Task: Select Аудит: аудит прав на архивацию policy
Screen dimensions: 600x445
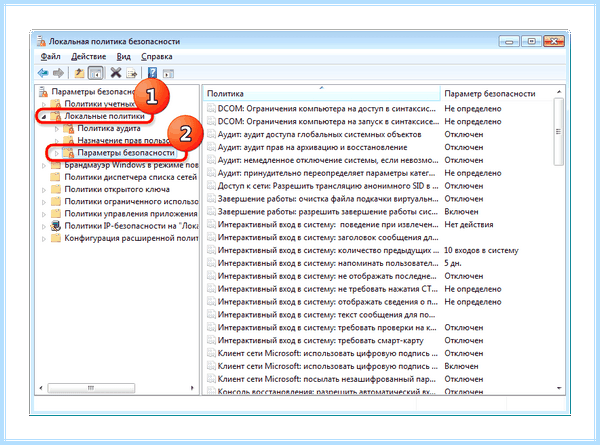Action: pyautogui.click(x=312, y=147)
